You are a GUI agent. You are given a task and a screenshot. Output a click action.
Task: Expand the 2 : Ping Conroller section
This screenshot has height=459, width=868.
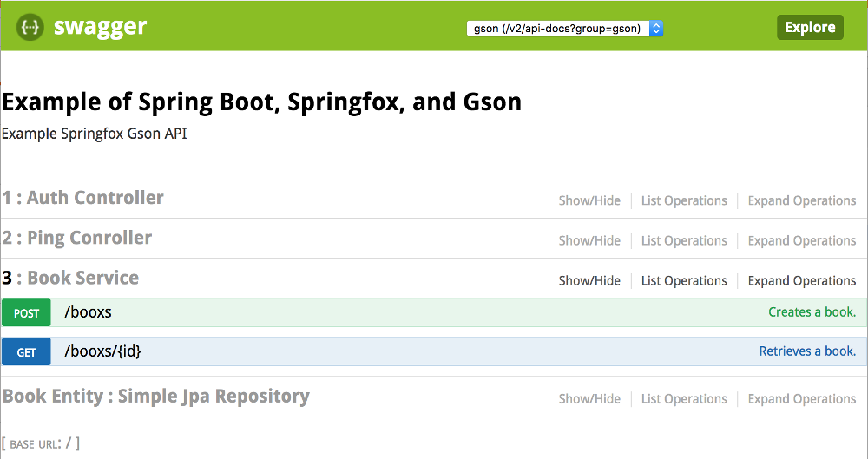pyautogui.click(x=77, y=238)
